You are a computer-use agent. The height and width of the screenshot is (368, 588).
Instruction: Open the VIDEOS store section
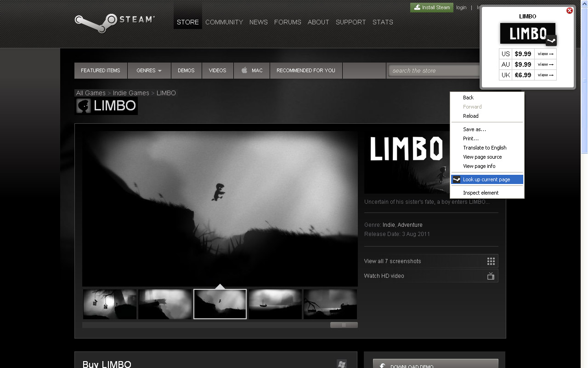click(218, 70)
